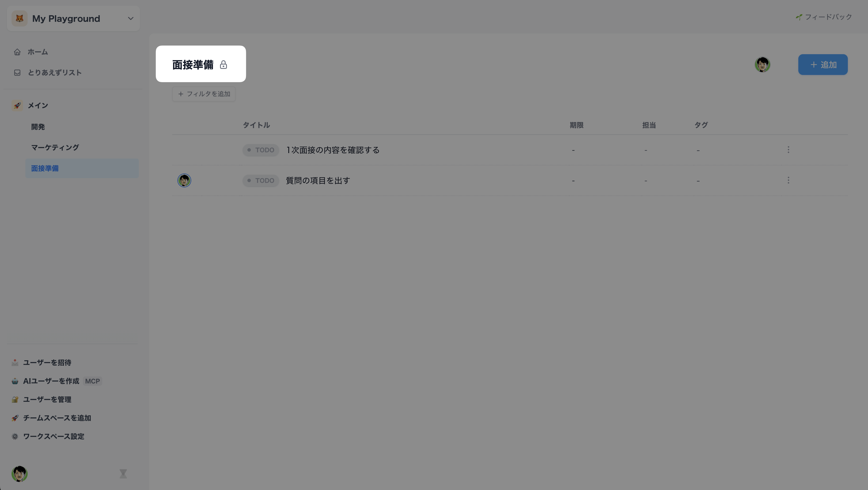Open three-dot menu for 1次面接の内容を確認する

(x=788, y=150)
